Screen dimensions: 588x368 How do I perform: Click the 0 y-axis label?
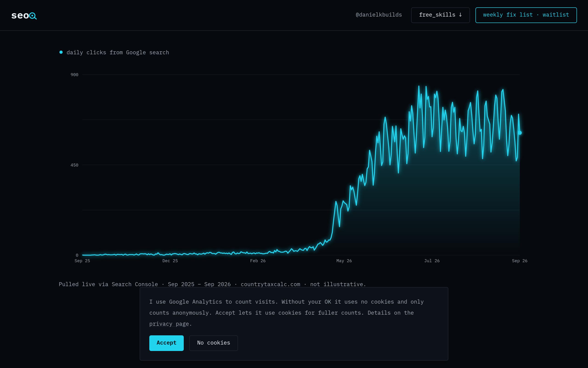point(77,255)
